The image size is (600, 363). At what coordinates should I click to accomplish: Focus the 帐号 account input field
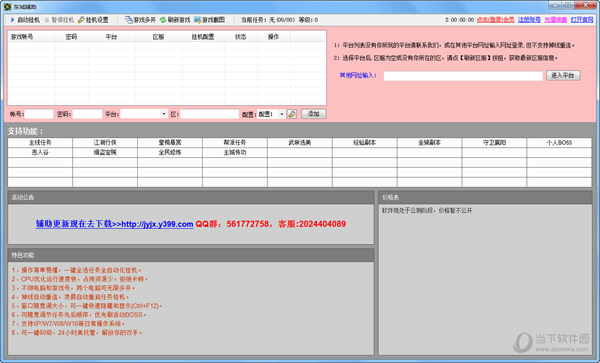(x=39, y=114)
